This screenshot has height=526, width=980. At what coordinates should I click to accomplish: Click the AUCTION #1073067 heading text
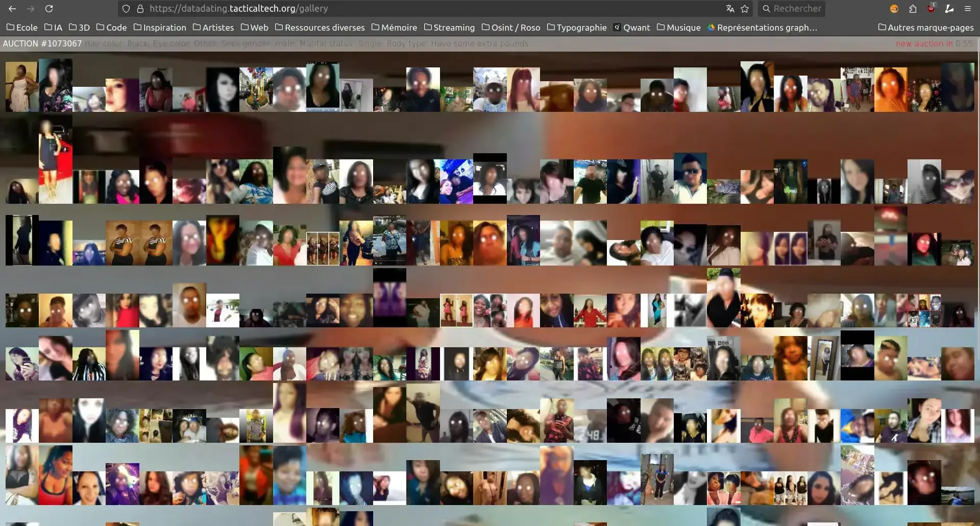(x=42, y=44)
